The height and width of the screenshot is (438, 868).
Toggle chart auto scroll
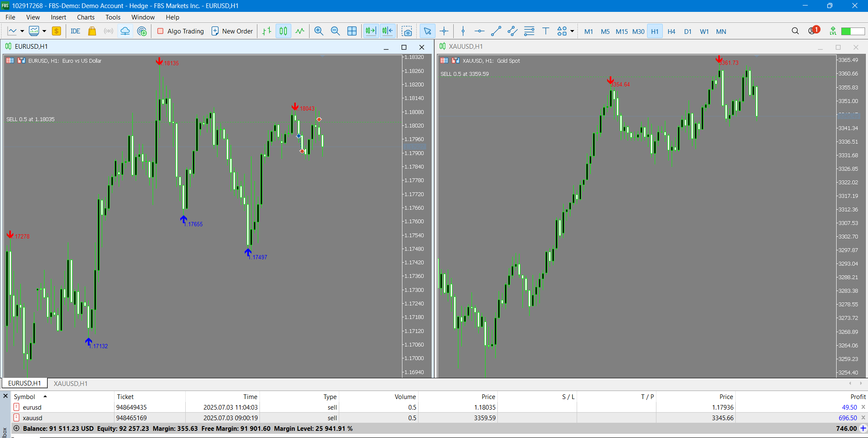(x=371, y=31)
